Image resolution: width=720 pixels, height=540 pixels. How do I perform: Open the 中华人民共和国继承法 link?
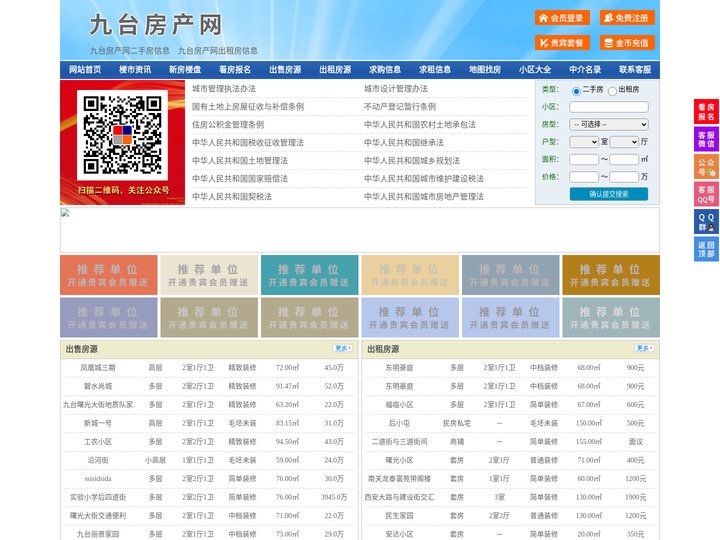(404, 142)
